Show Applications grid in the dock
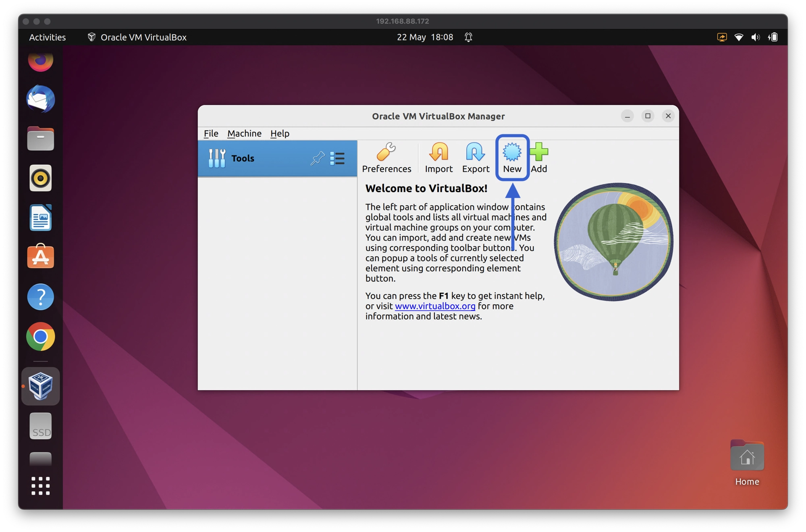The width and height of the screenshot is (806, 532). (40, 486)
